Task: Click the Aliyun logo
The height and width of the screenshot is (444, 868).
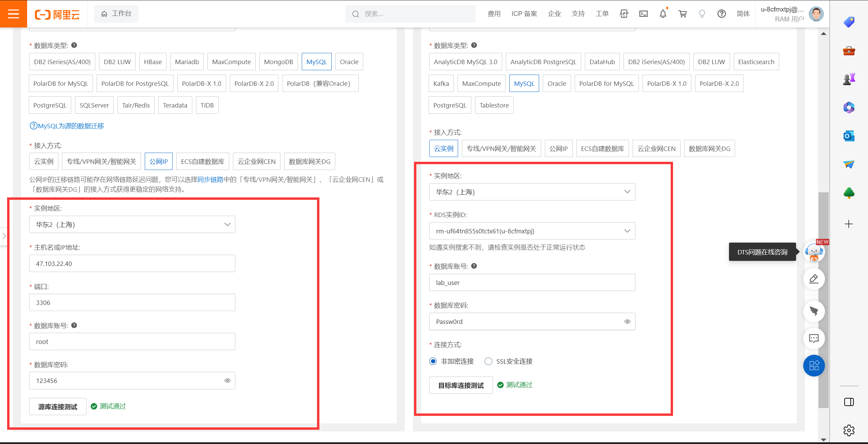Action: [x=57, y=14]
